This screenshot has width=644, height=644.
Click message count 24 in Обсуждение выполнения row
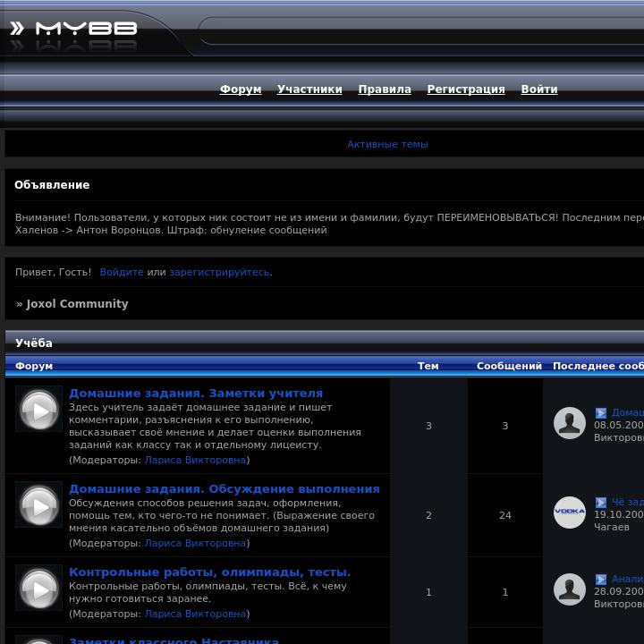(505, 515)
